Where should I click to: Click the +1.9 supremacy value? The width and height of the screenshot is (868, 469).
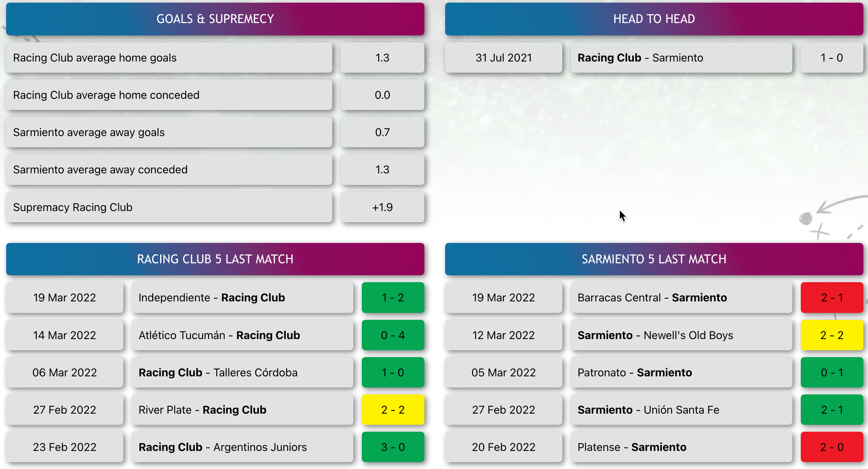point(383,207)
